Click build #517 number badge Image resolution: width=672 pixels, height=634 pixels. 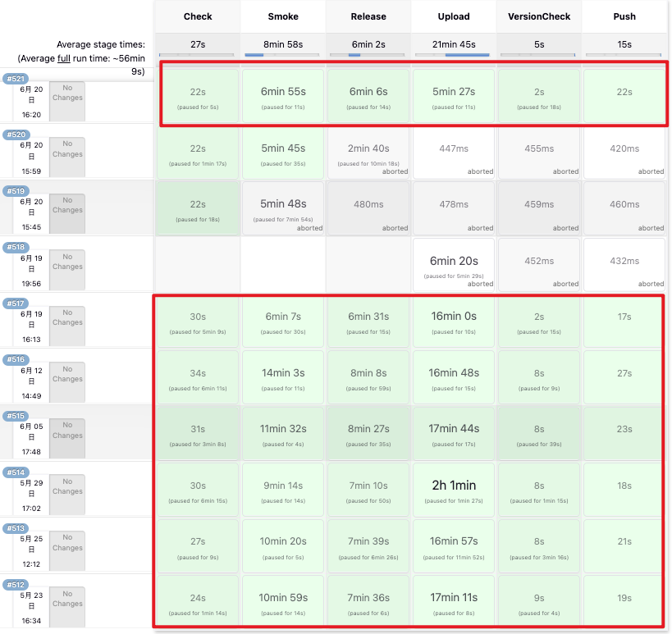[16, 303]
